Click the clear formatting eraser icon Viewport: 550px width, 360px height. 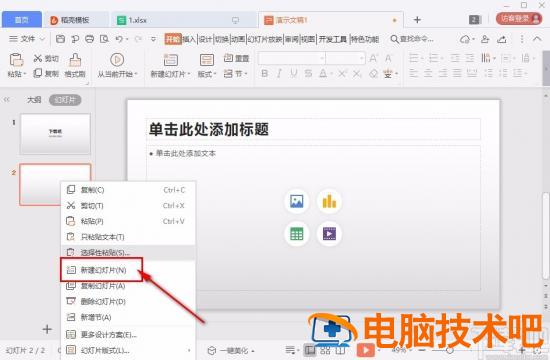(373, 74)
